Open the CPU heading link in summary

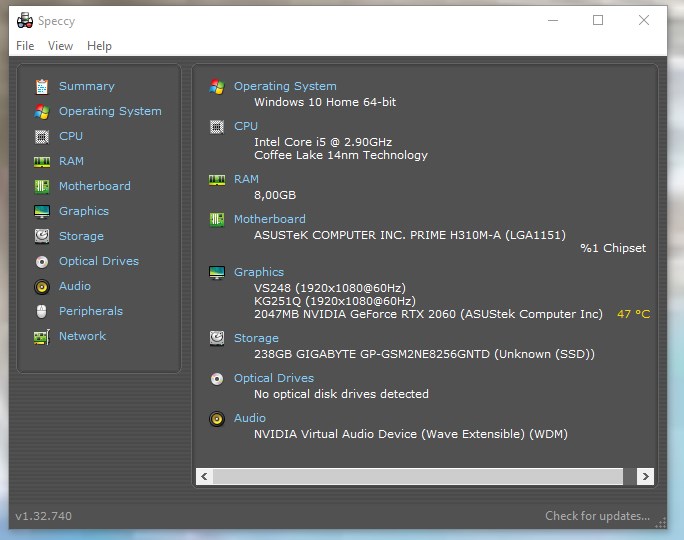(246, 126)
